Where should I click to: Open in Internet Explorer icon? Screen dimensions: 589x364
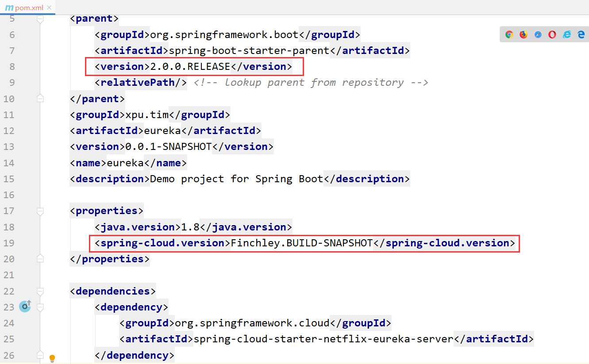pyautogui.click(x=566, y=34)
